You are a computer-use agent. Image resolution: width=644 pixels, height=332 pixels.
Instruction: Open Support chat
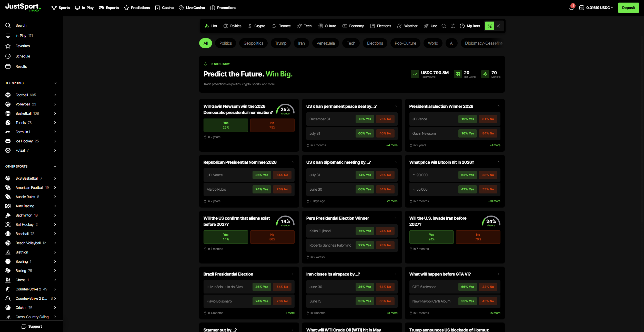tap(32, 326)
